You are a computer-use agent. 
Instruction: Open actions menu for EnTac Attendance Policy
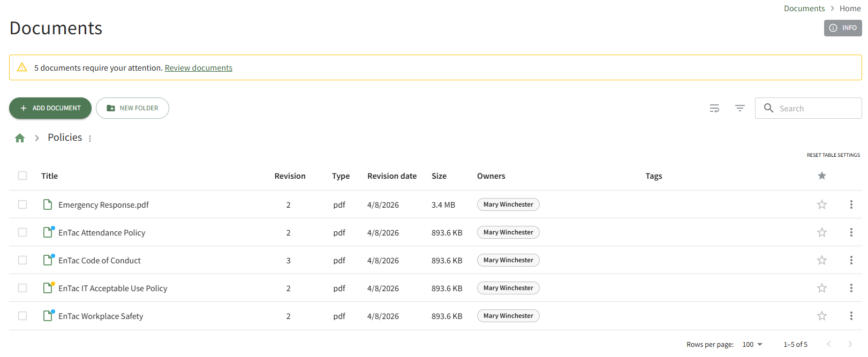851,232
